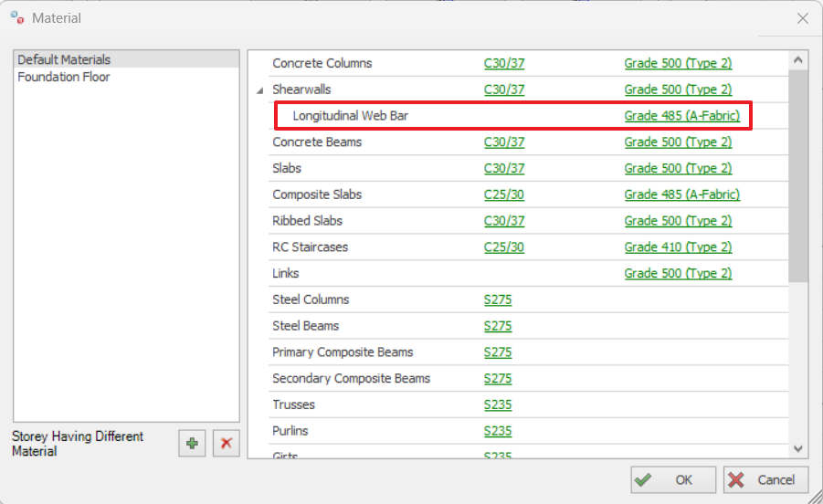Screen dimensions: 823x504
Task: Click the green plus add storey icon
Action: click(192, 444)
